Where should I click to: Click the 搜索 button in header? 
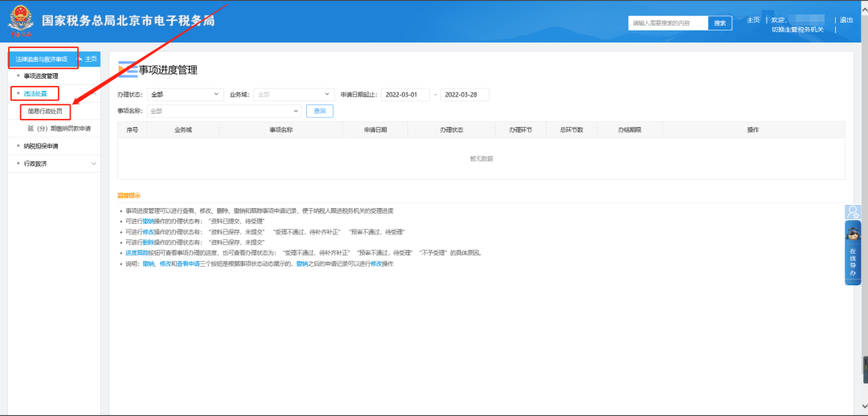(x=719, y=23)
